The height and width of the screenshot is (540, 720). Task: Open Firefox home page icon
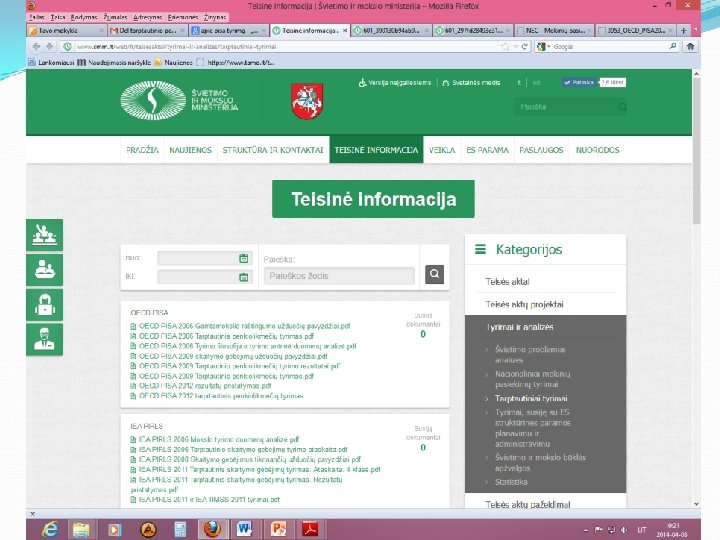[x=690, y=46]
